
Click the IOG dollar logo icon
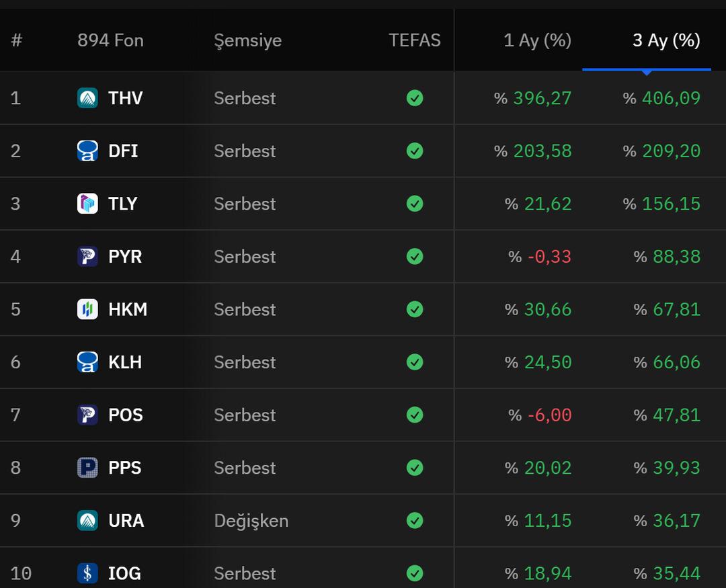pos(87,573)
